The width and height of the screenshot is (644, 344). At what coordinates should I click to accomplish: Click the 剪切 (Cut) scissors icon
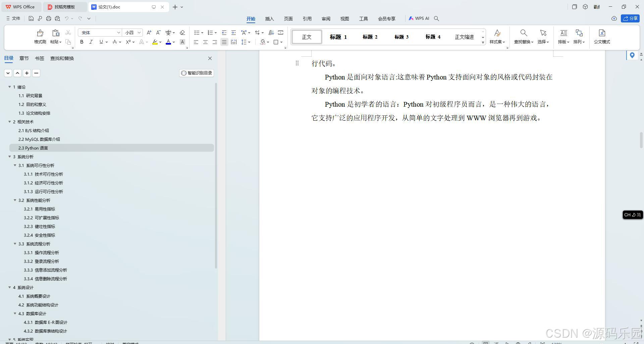pos(68,32)
